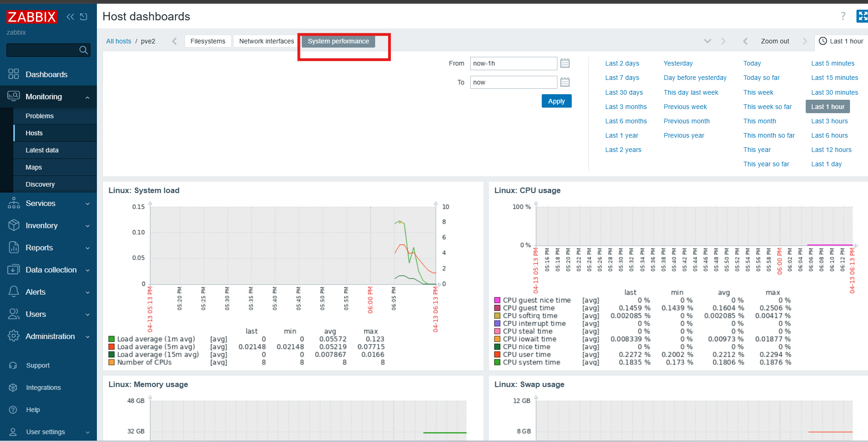Click the Zabbix logo
The image size is (868, 442).
31,17
